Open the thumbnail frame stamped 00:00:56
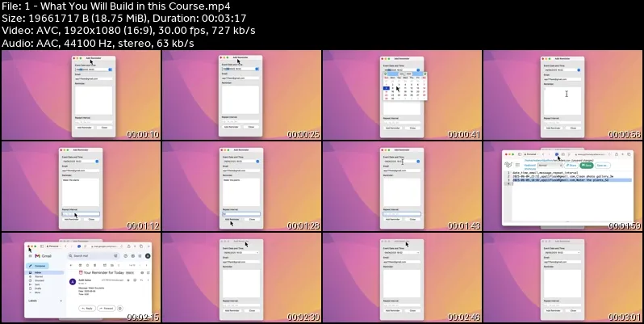The width and height of the screenshot is (644, 324). click(563, 95)
